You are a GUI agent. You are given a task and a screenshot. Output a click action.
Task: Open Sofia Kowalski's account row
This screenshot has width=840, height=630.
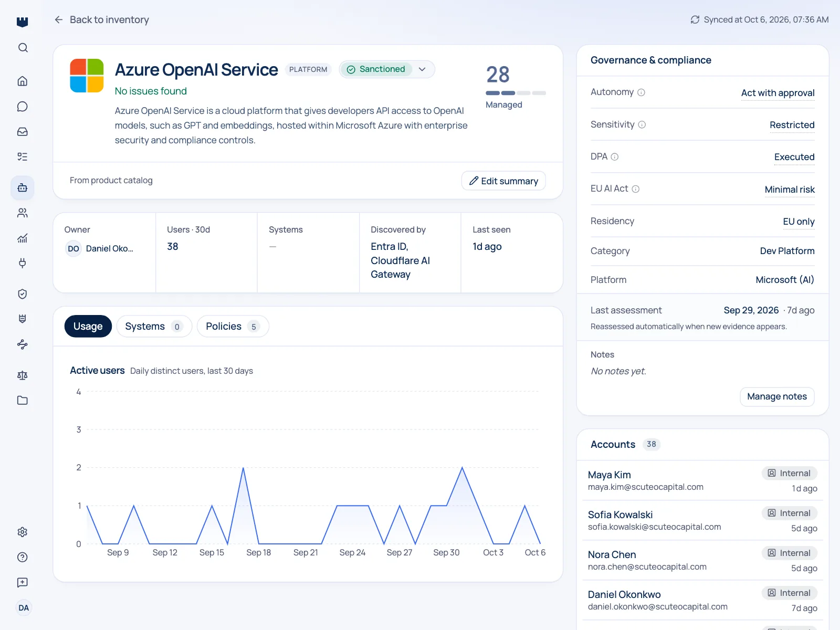tap(702, 520)
